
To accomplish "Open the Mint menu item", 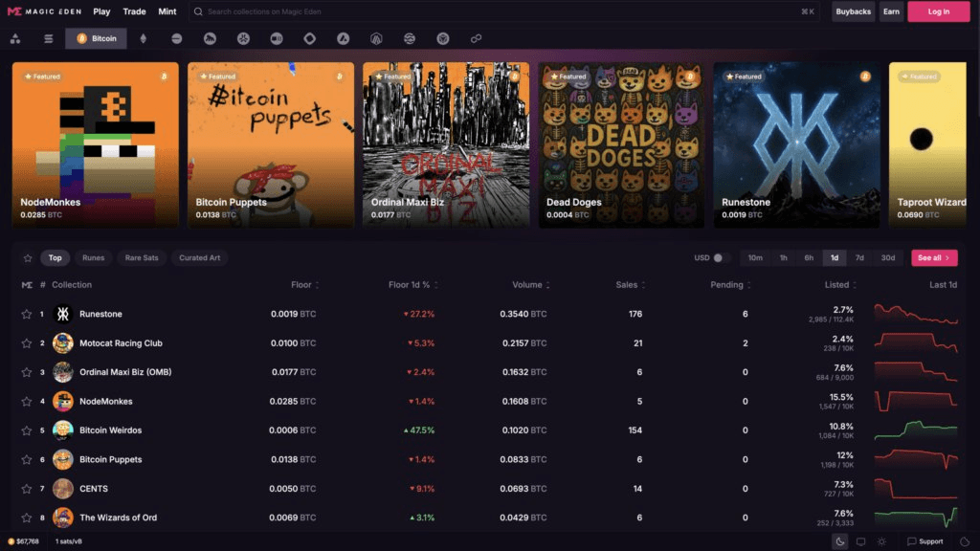I will click(167, 11).
